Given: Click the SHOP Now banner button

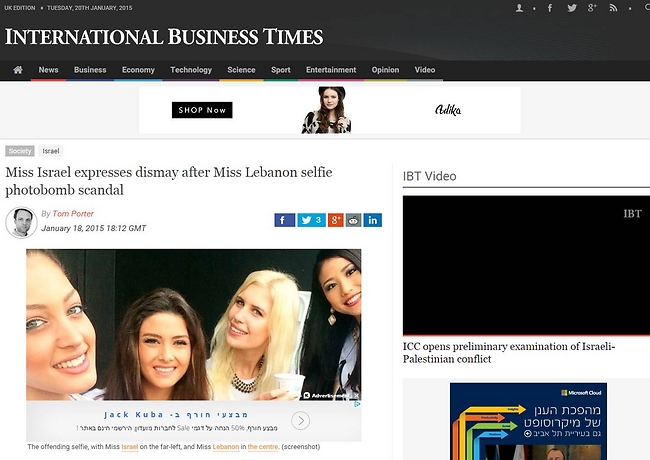Looking at the screenshot, I should tap(202, 110).
